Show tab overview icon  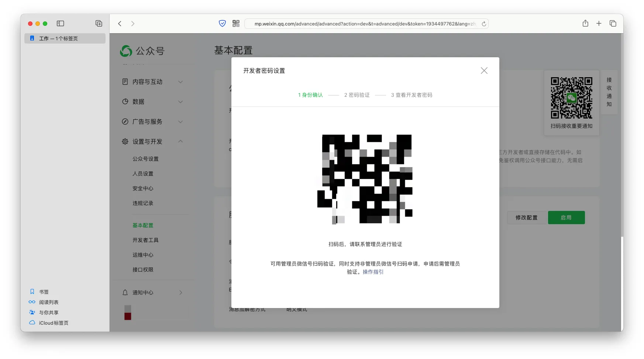(x=613, y=24)
